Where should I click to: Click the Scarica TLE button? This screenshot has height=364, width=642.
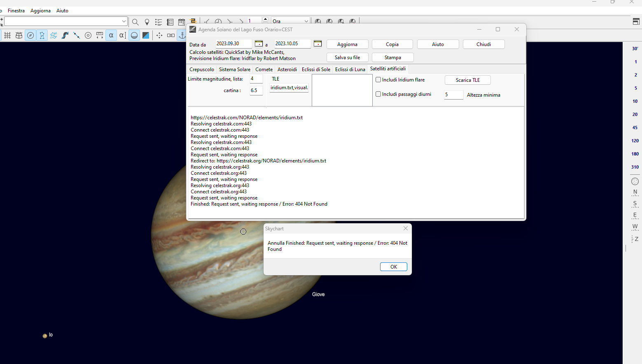(x=467, y=80)
